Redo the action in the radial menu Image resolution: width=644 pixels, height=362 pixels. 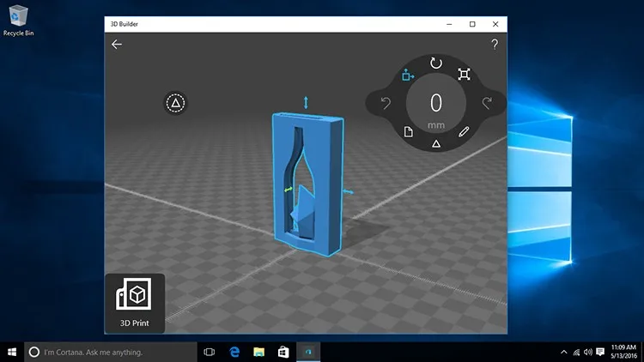coord(487,103)
